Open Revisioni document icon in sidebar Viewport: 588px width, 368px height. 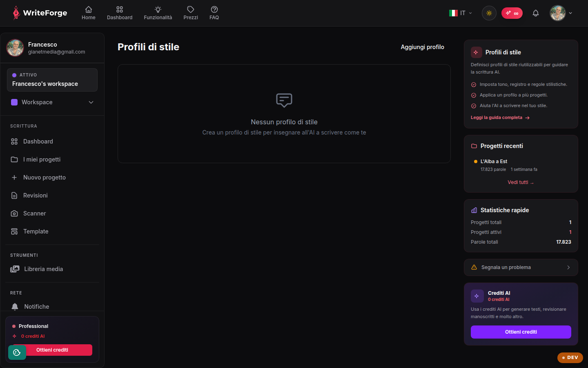click(x=14, y=195)
